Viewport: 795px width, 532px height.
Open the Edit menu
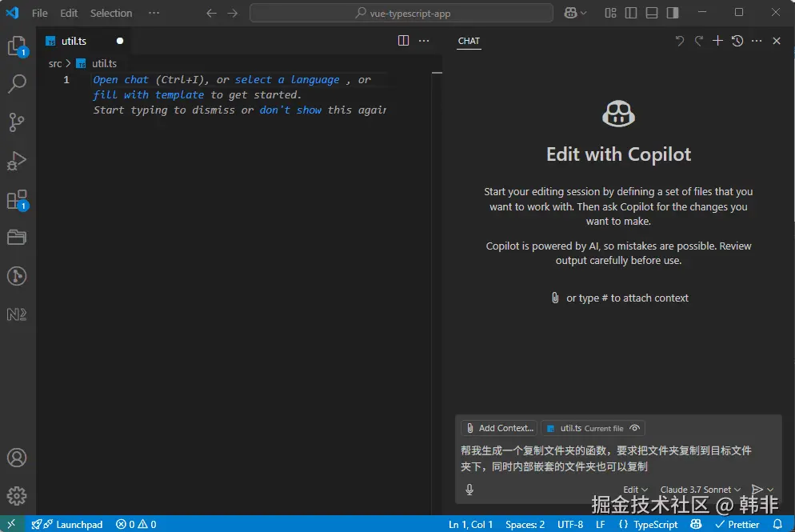tap(69, 13)
